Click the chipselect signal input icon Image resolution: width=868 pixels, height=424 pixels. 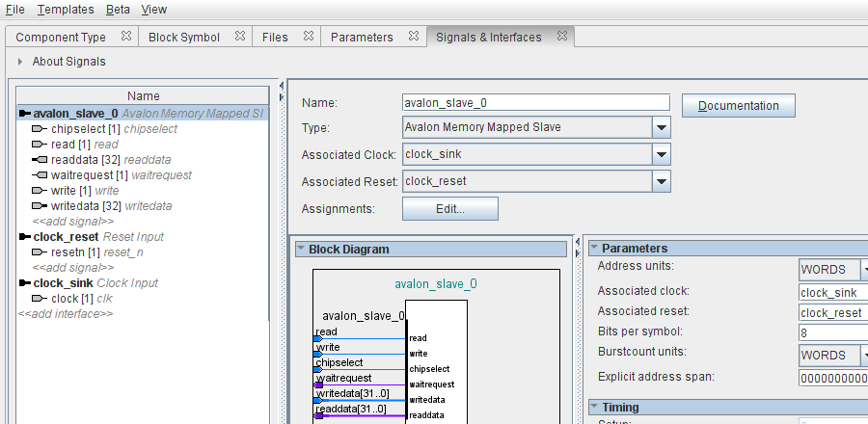tap(40, 129)
